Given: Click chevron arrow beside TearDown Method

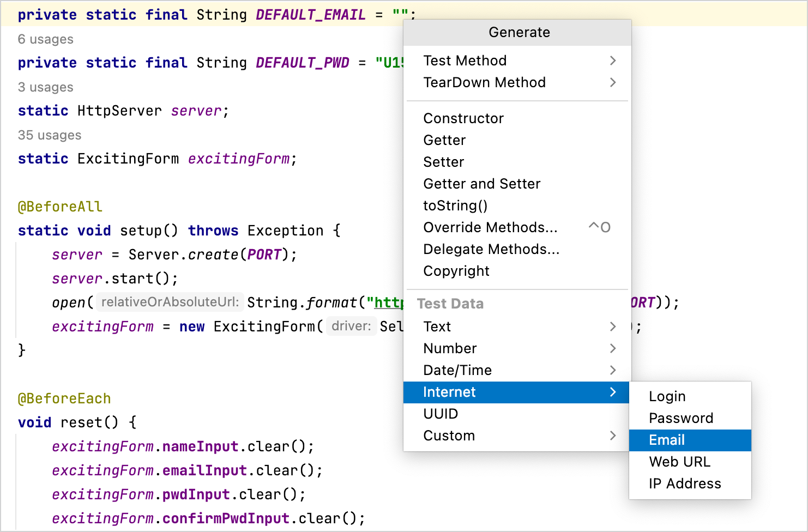Looking at the screenshot, I should [613, 82].
